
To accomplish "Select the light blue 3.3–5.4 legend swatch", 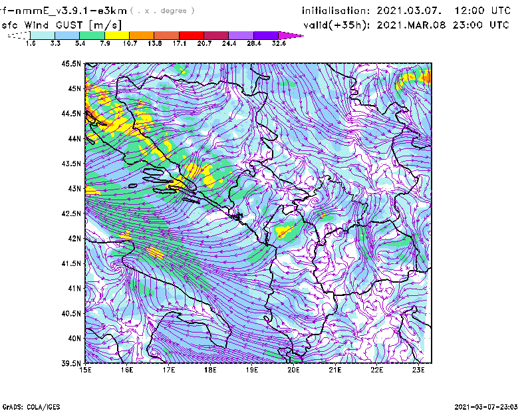I will pyautogui.click(x=67, y=35).
